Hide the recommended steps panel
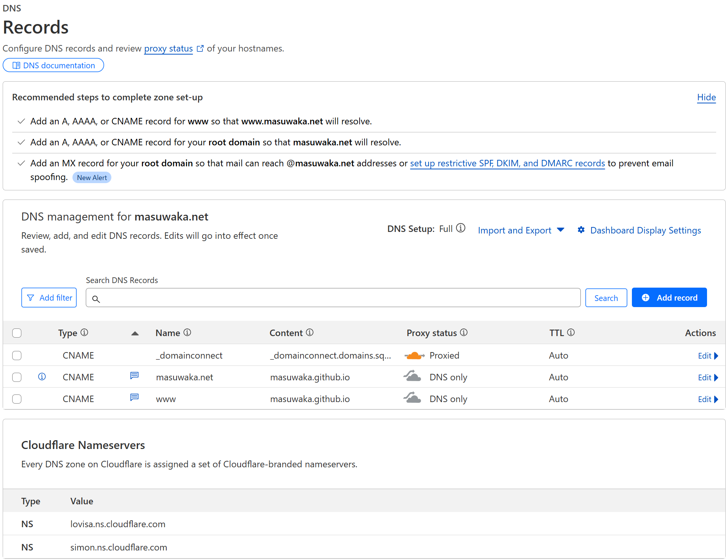The height and width of the screenshot is (560, 728). (x=706, y=97)
